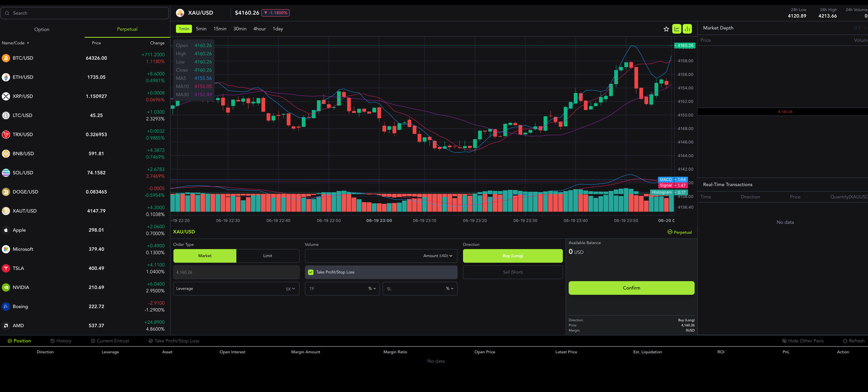This screenshot has height=392, width=868.
Task: Click the Refresh icon in positions bar
Action: [845, 341]
